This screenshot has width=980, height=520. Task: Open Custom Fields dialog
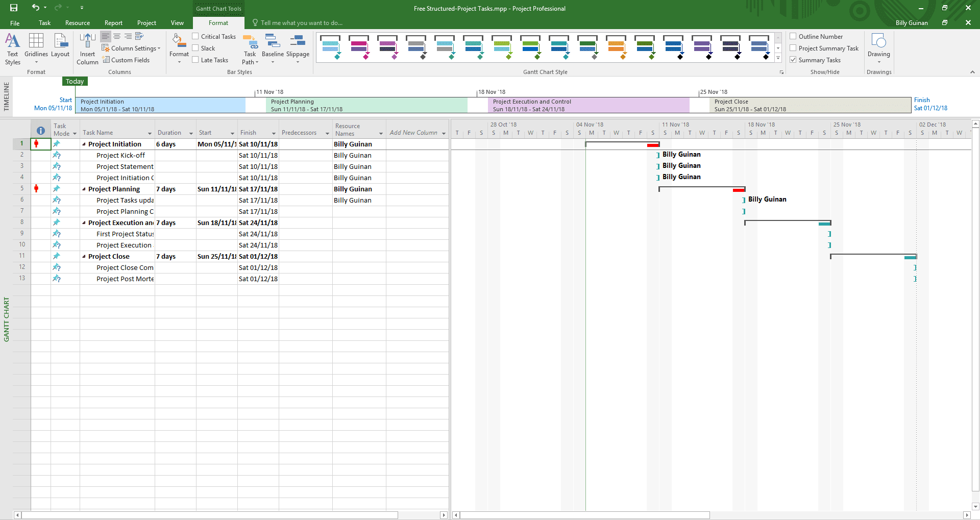pyautogui.click(x=126, y=60)
